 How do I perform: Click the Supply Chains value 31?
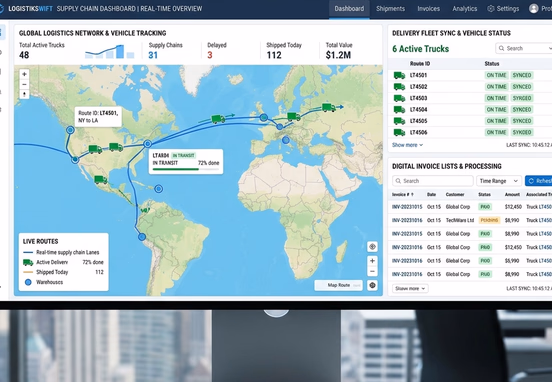(x=153, y=55)
